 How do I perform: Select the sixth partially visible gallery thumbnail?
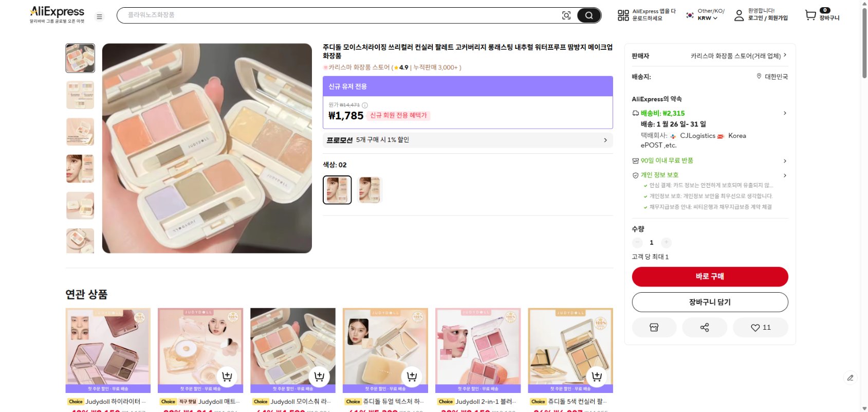point(80,241)
